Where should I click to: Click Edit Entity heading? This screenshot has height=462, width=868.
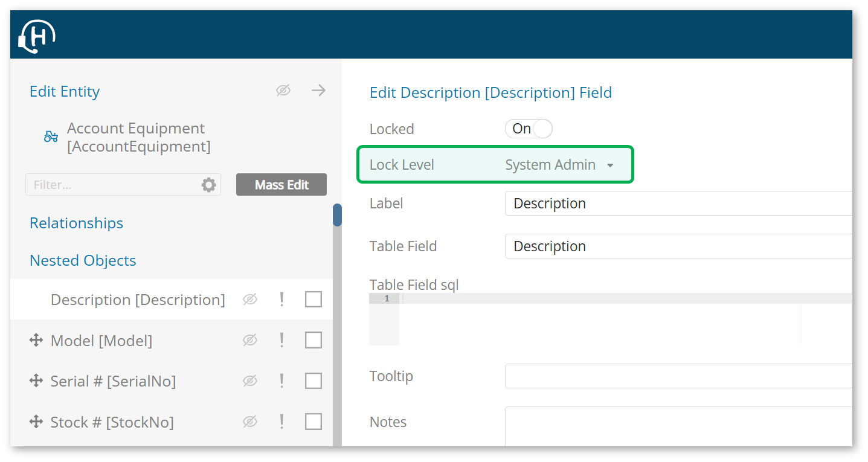[65, 92]
